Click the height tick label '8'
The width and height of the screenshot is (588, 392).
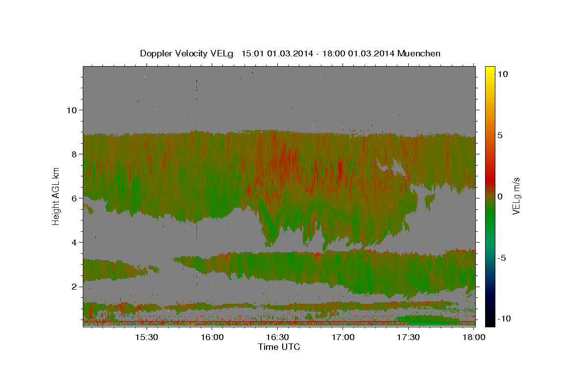[74, 154]
